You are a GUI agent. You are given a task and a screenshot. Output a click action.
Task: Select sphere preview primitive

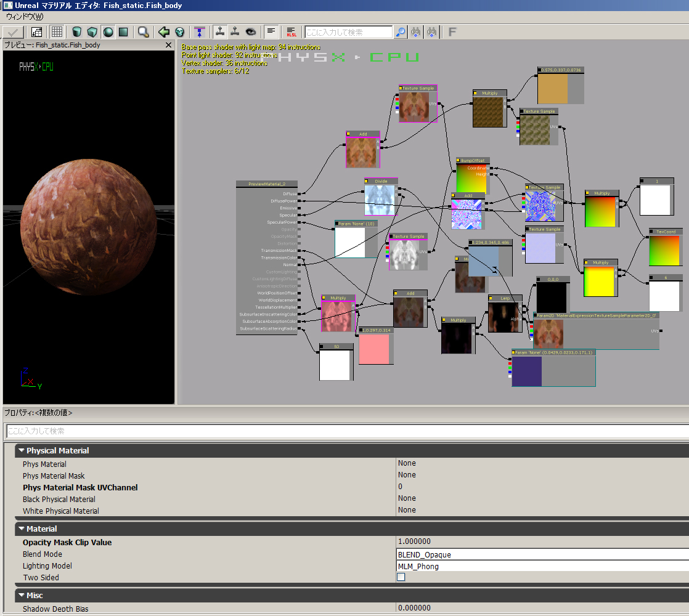pyautogui.click(x=108, y=32)
